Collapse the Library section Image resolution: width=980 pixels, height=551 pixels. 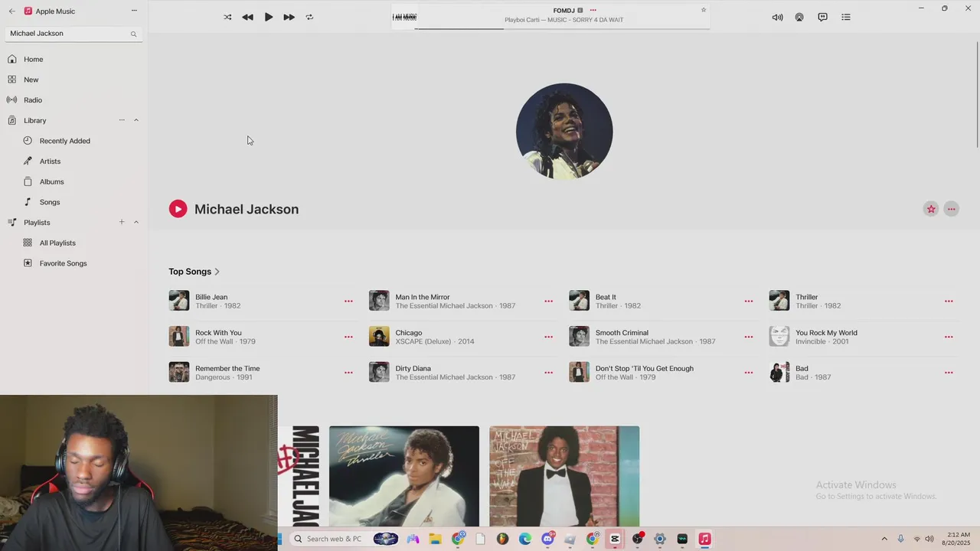click(136, 120)
